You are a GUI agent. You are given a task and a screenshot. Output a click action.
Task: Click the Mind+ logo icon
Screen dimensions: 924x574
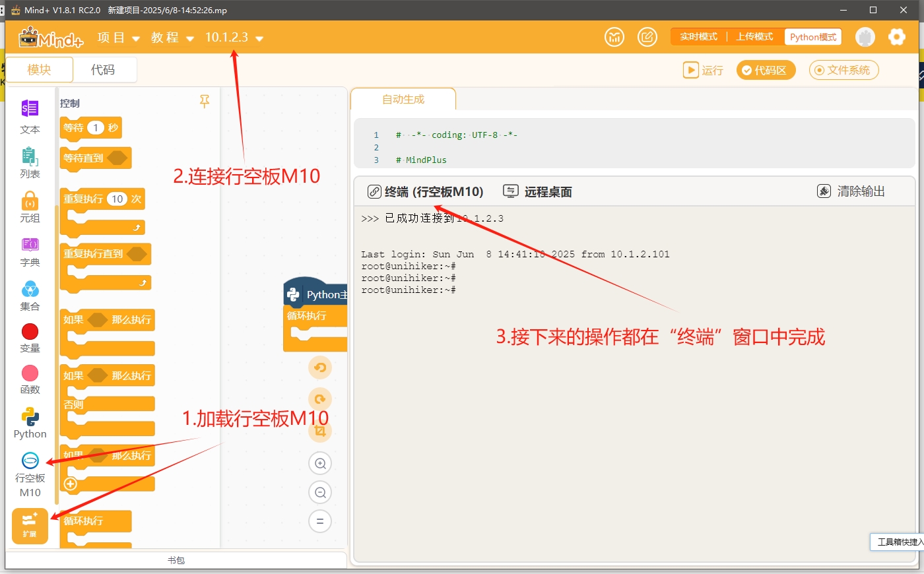tap(51, 38)
